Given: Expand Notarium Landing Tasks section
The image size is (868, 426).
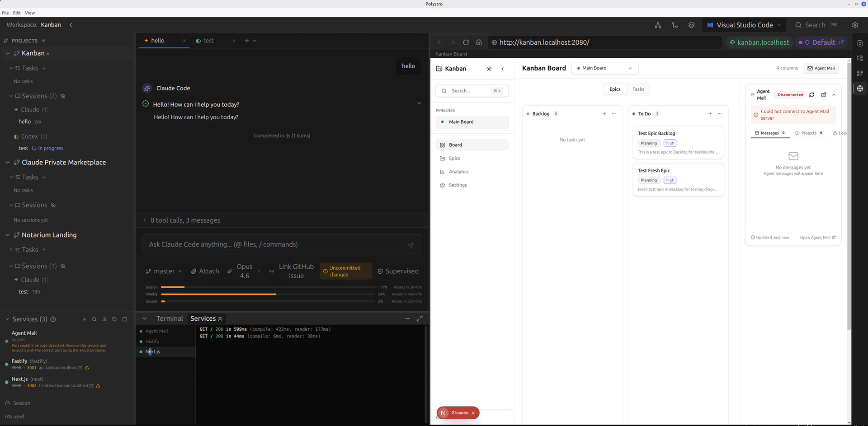Looking at the screenshot, I should [11, 250].
